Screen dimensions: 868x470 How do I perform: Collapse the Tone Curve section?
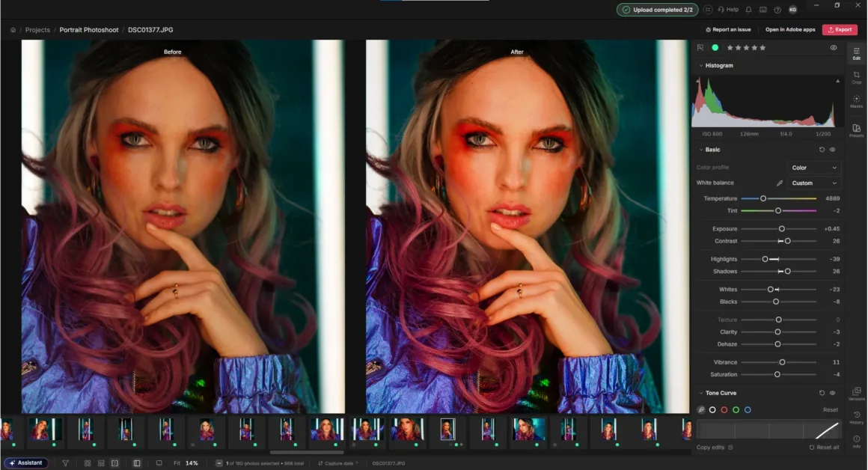point(701,393)
